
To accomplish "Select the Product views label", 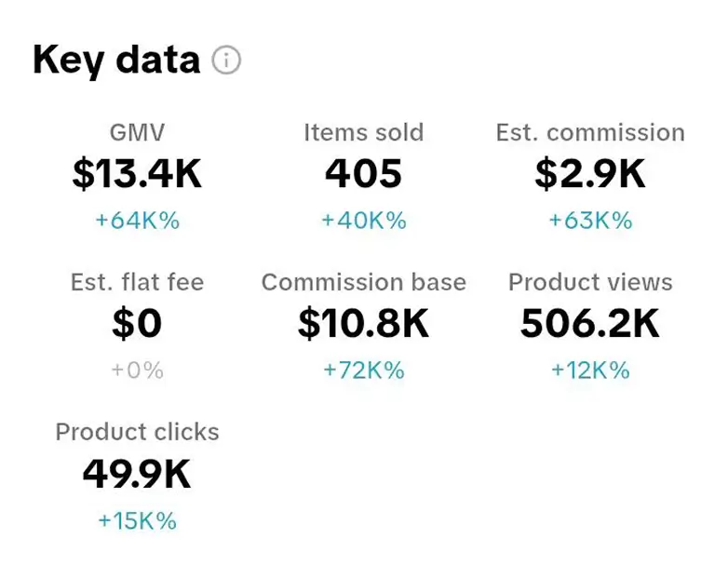I will coord(590,282).
